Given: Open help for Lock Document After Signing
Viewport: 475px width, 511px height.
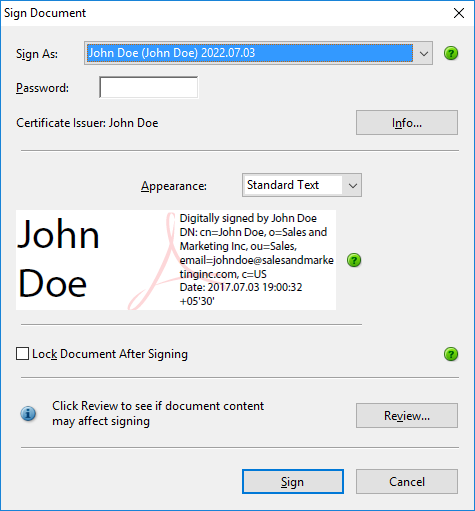Looking at the screenshot, I should coord(451,354).
